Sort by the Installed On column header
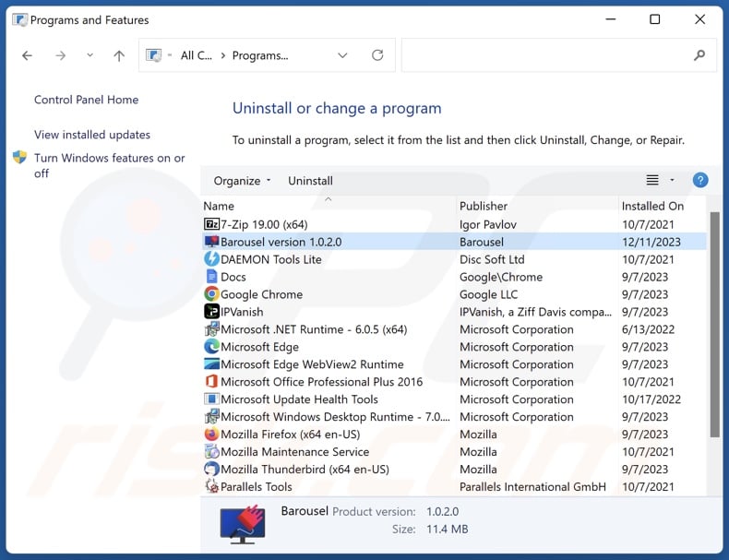This screenshot has width=729, height=560. click(x=652, y=206)
